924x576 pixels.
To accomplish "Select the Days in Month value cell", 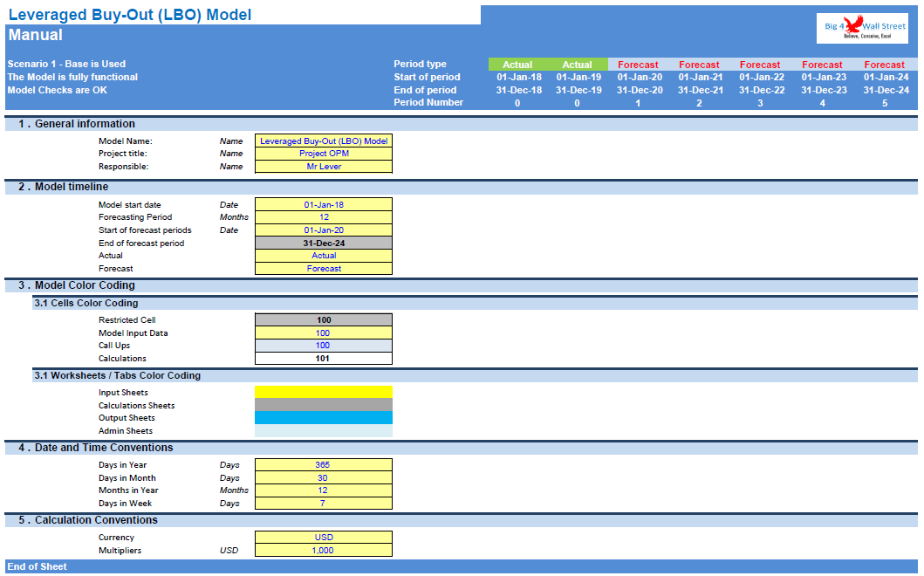I will coord(324,477).
